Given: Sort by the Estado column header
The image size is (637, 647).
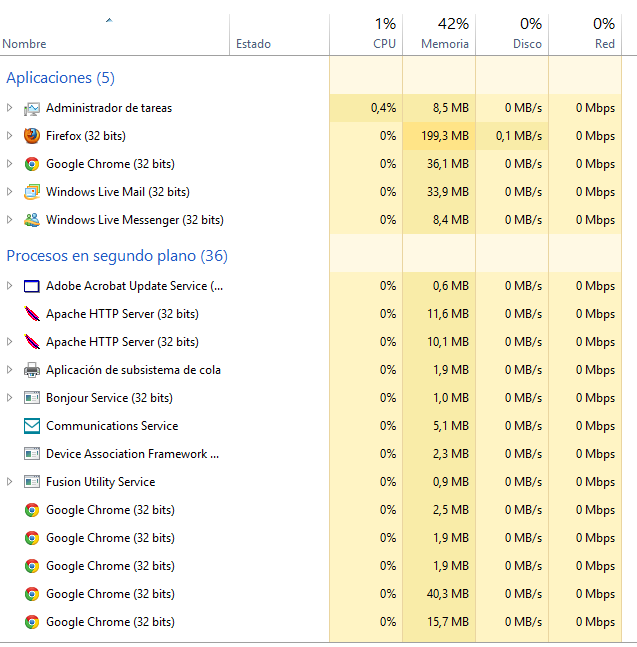Looking at the screenshot, I should point(279,35).
